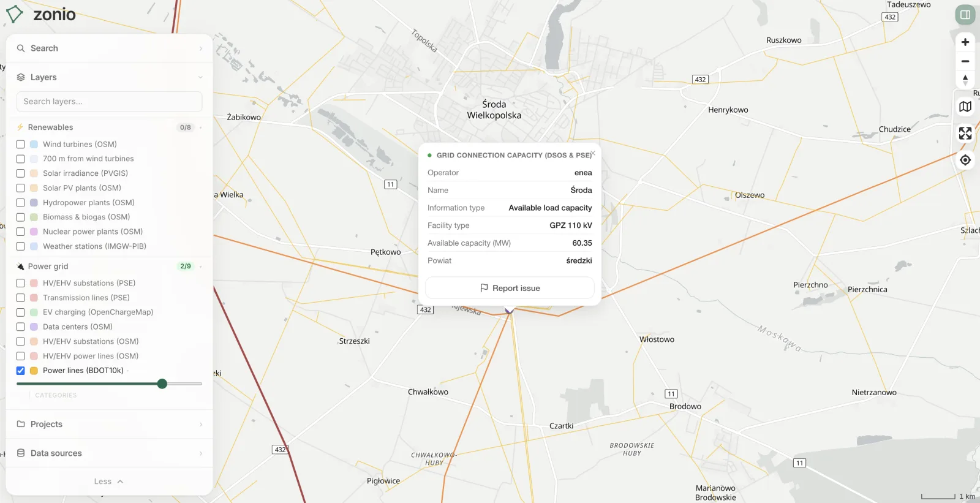The height and width of the screenshot is (503, 980).
Task: Enable the Solar PV plants (OSM) layer
Action: (x=21, y=188)
